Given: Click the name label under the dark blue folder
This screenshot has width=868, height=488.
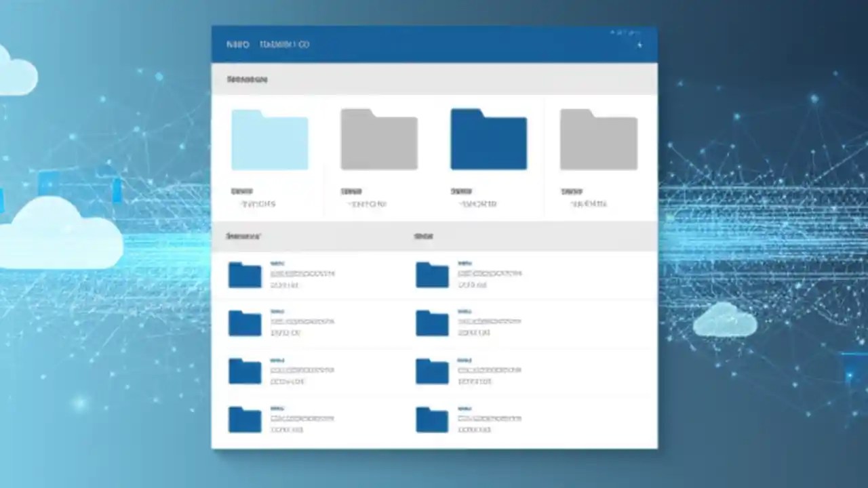Looking at the screenshot, I should point(461,191).
